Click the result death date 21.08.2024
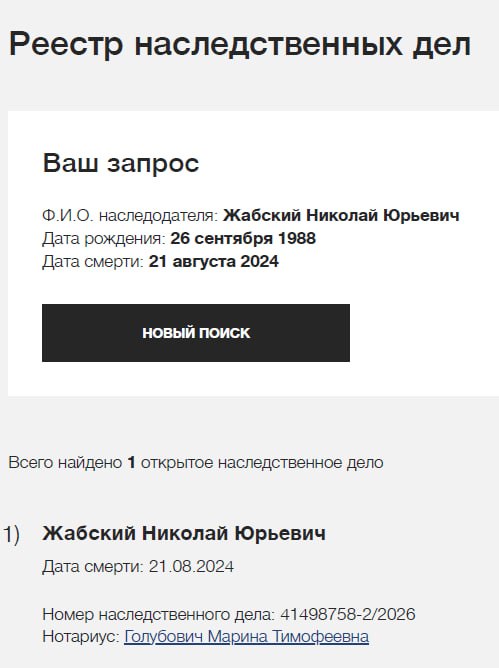The width and height of the screenshot is (499, 668). pos(191,567)
